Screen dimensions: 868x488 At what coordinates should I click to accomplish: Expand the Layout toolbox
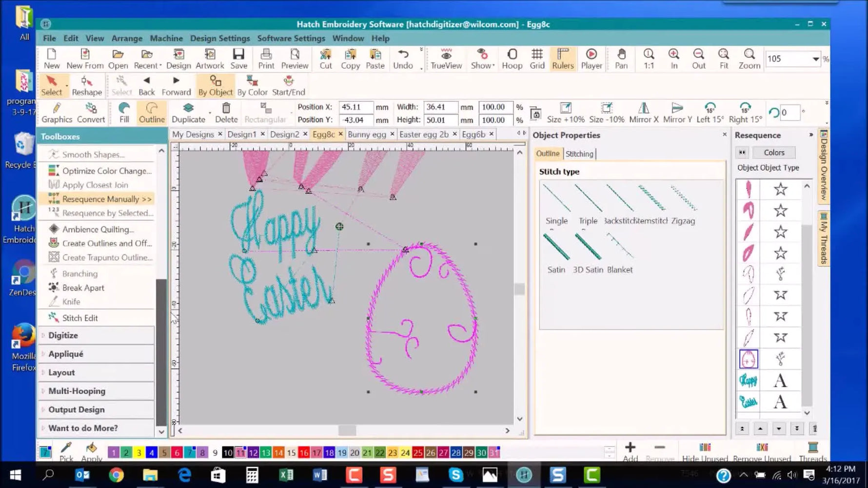[96, 372]
